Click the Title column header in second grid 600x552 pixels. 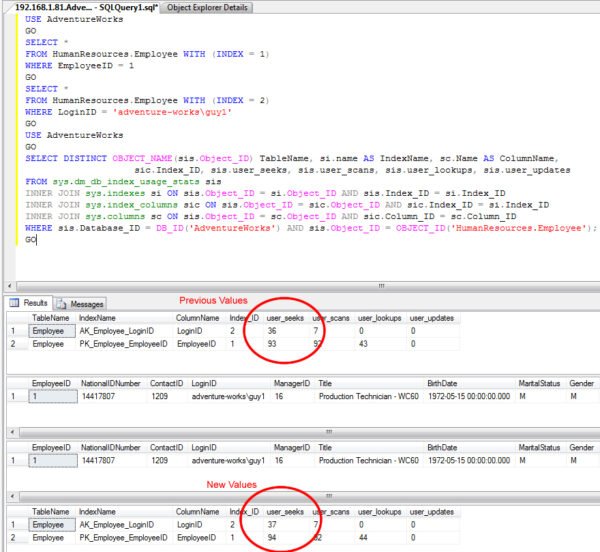325,383
